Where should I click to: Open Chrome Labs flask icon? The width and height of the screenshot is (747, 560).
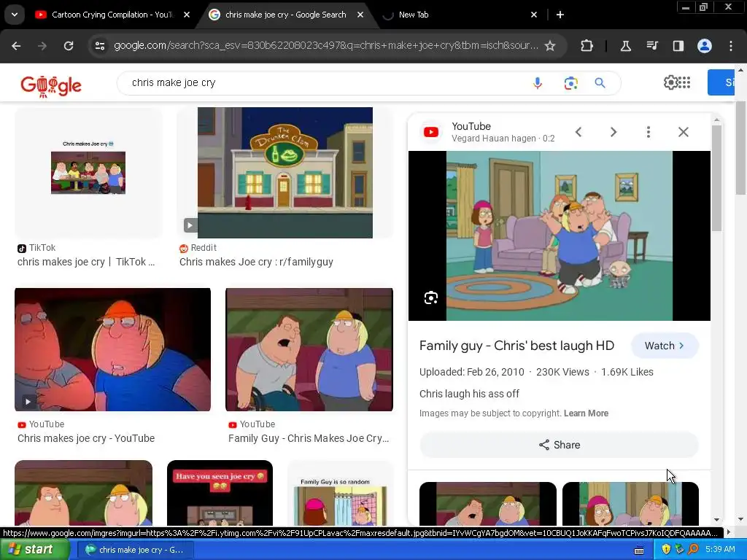coord(625,46)
